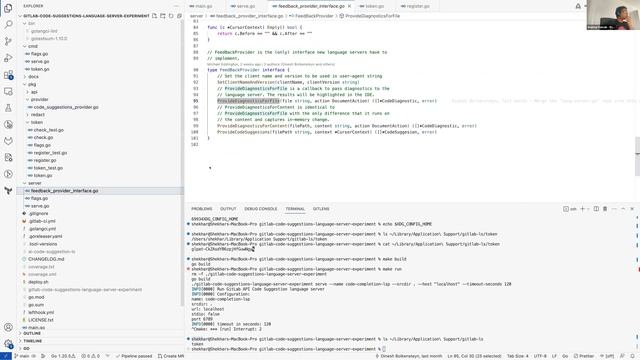Open the launch profile dropdown beside new terminal
640x360 pixels.
[x=588, y=209]
